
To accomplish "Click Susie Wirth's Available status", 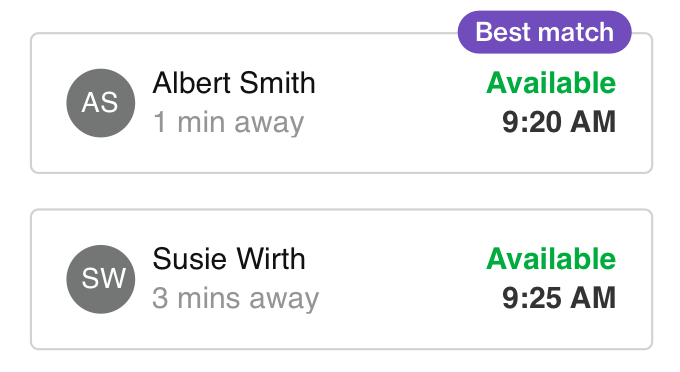I will point(551,259).
